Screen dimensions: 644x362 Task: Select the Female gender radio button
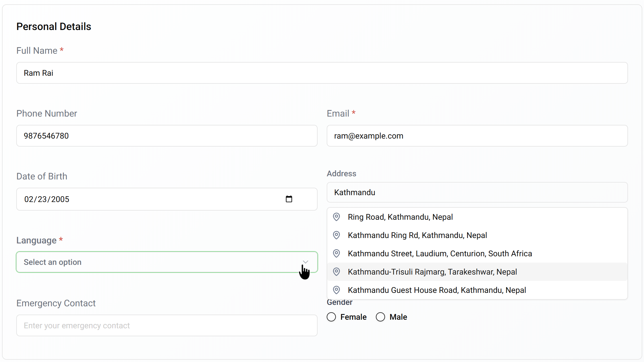(331, 317)
